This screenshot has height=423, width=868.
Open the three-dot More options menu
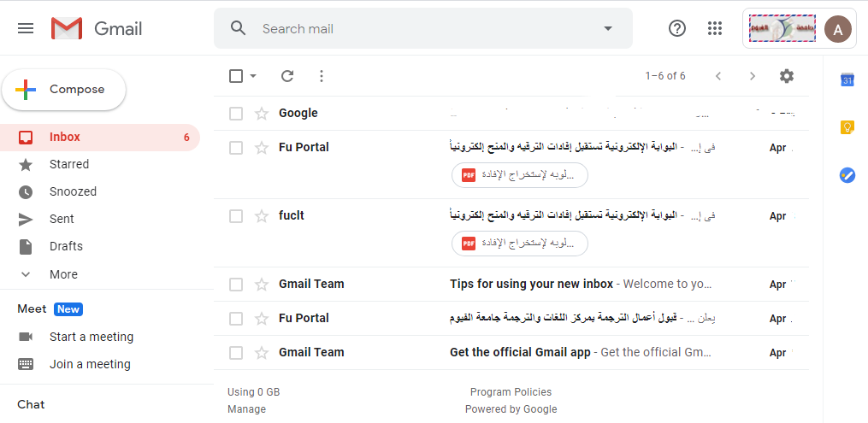[x=321, y=76]
